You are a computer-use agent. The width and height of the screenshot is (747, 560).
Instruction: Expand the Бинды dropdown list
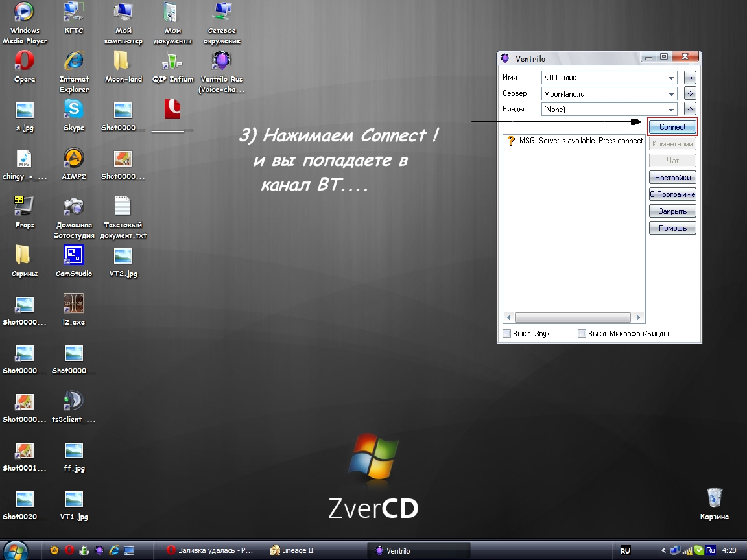[x=670, y=109]
